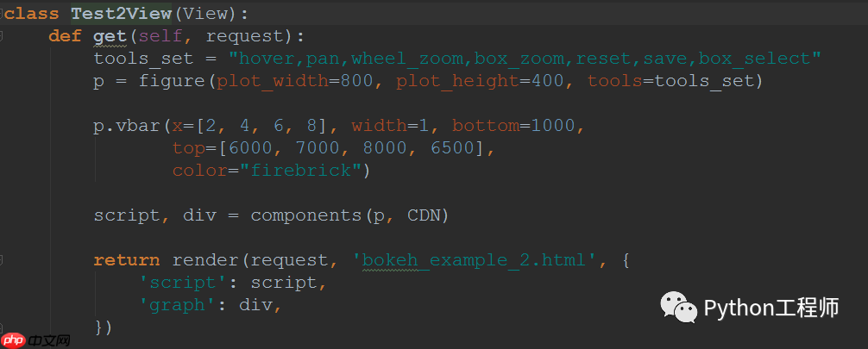Screen dimensions: 868x349
Task: Click "request" in the get method signature
Action: (x=244, y=37)
